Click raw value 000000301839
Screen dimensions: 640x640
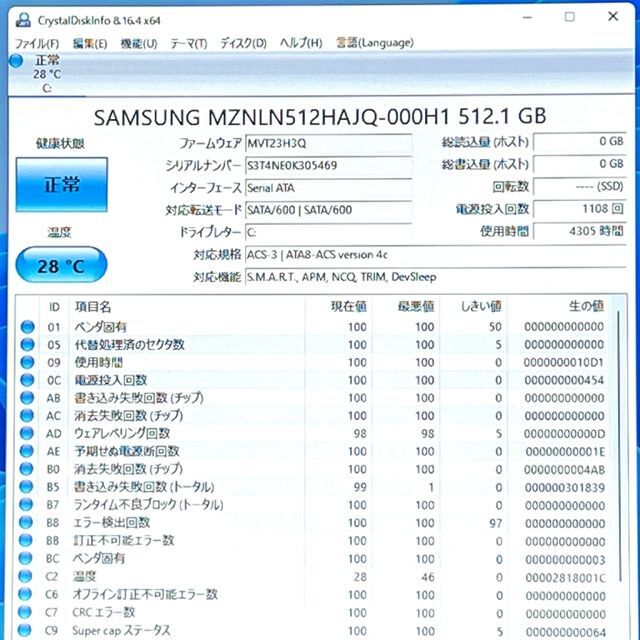tap(565, 487)
